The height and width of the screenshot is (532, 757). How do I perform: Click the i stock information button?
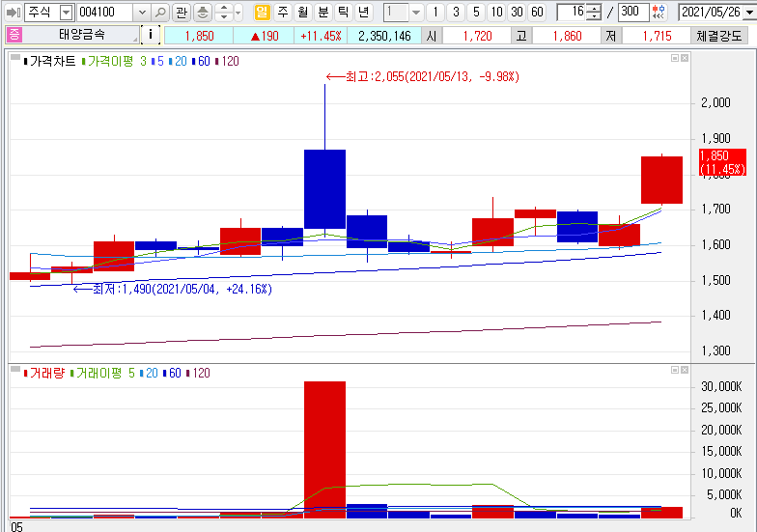(151, 35)
